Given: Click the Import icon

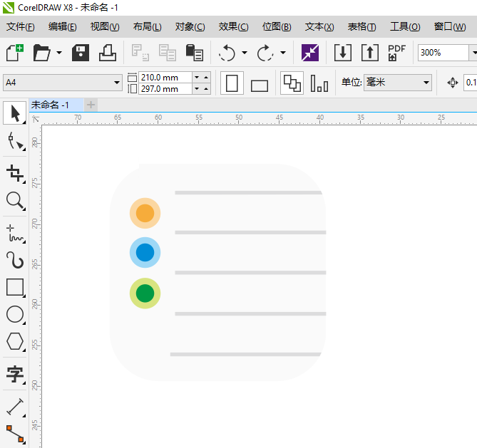Looking at the screenshot, I should tap(343, 53).
